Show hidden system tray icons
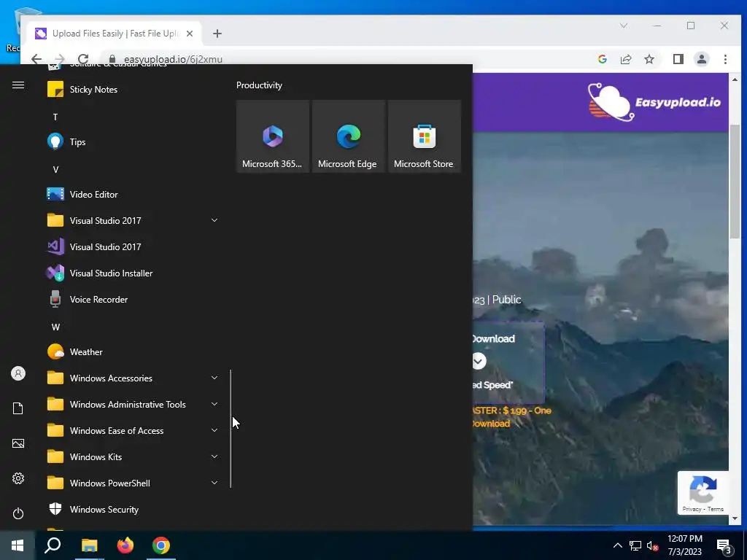Screen dimensions: 747x560 [x=617, y=545]
